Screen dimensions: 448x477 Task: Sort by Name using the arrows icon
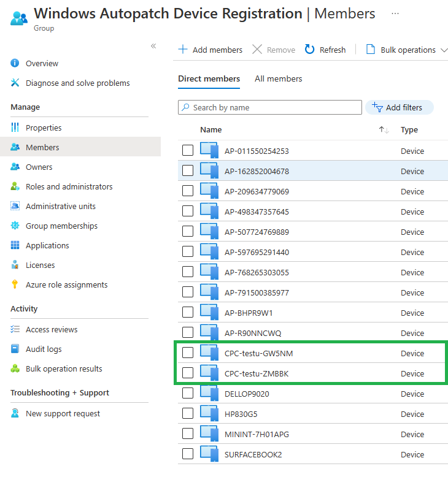[384, 130]
